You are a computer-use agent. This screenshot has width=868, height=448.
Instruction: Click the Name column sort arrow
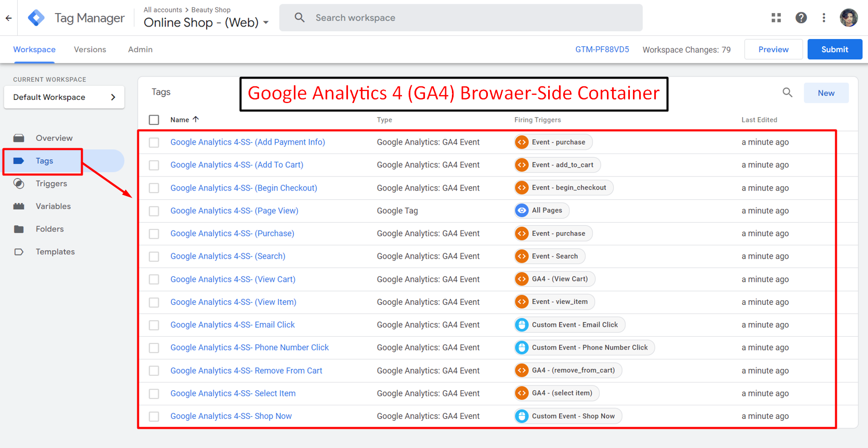coord(196,120)
